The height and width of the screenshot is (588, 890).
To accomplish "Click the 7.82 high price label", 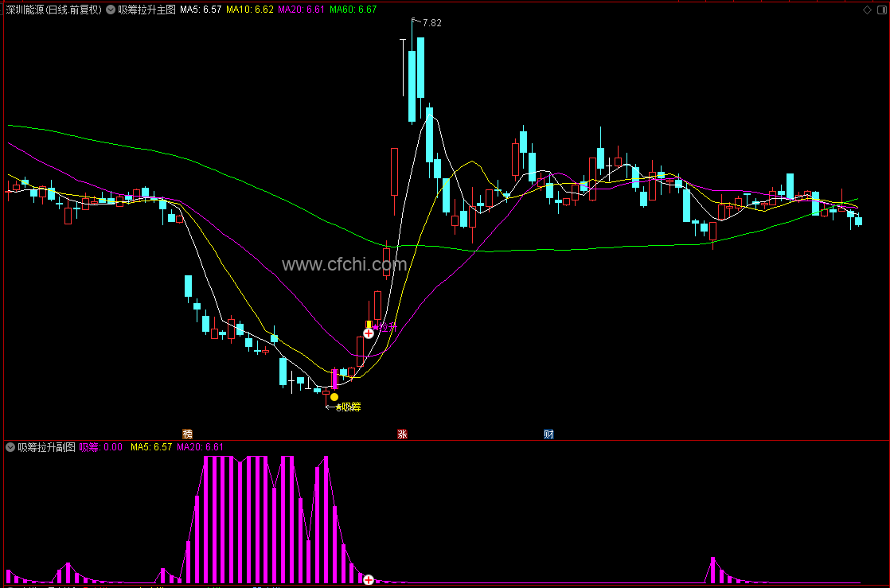I will [432, 23].
